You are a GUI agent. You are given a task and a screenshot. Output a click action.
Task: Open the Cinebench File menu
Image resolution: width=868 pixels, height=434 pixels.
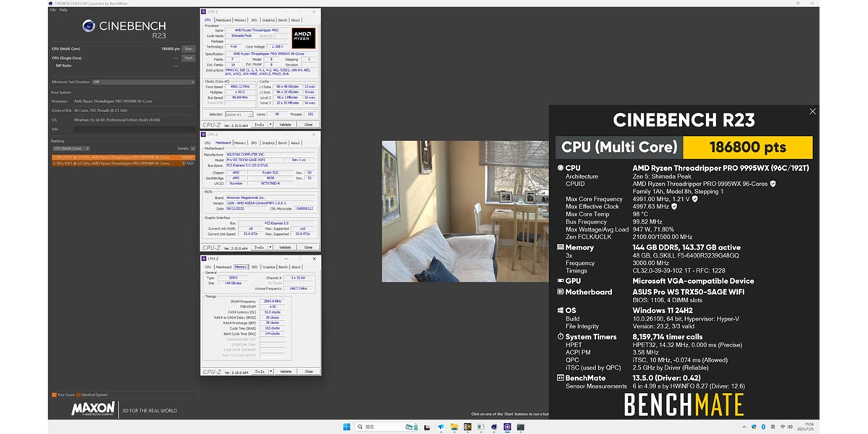coord(52,10)
